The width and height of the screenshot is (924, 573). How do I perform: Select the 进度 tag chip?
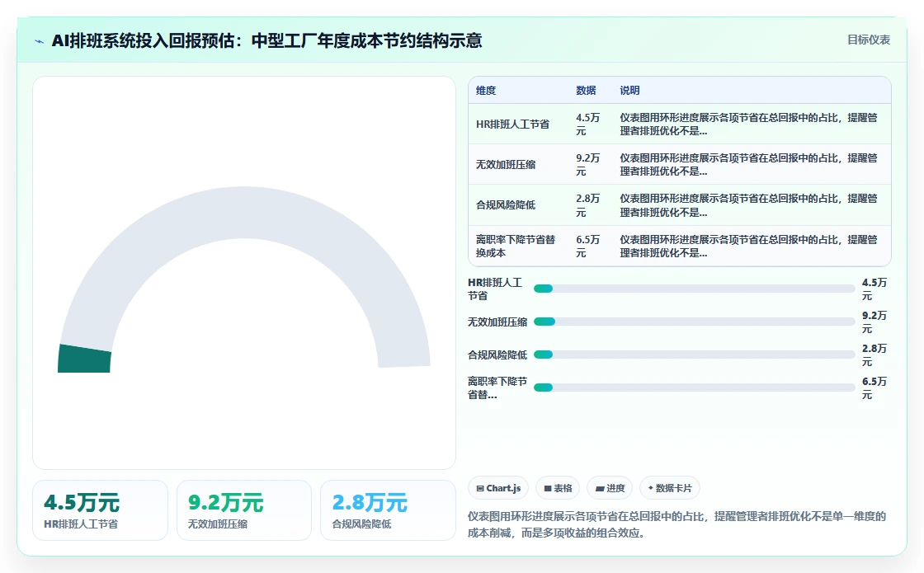point(610,488)
